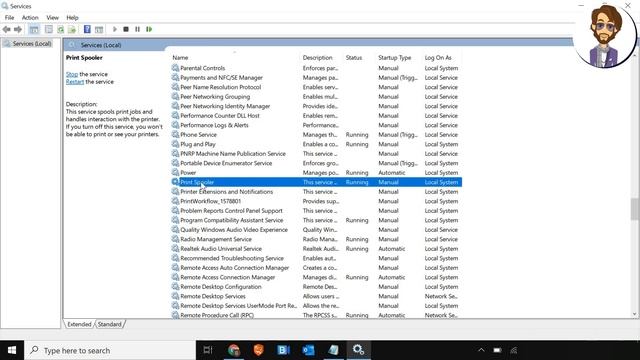Click the Pause Service toolbar icon
640x360 pixels.
(x=138, y=29)
